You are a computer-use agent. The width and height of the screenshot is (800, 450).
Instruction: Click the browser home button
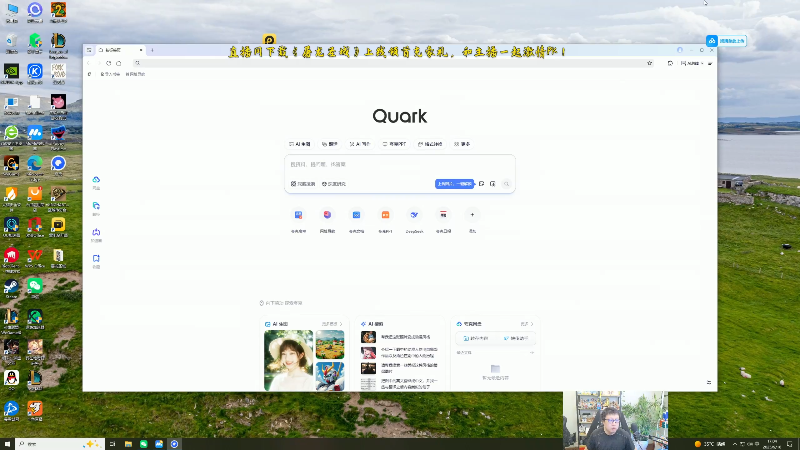pyautogui.click(x=118, y=63)
